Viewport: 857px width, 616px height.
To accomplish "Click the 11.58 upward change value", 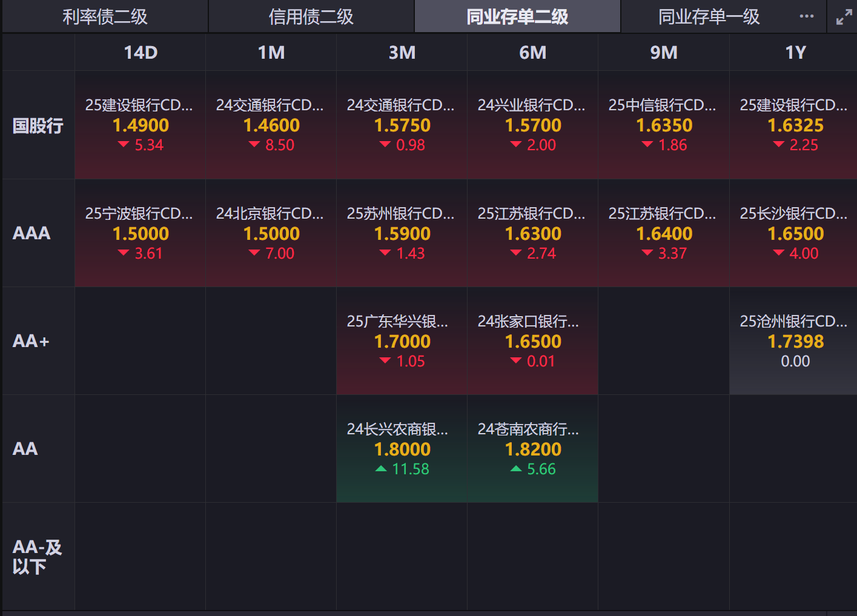I will click(411, 469).
